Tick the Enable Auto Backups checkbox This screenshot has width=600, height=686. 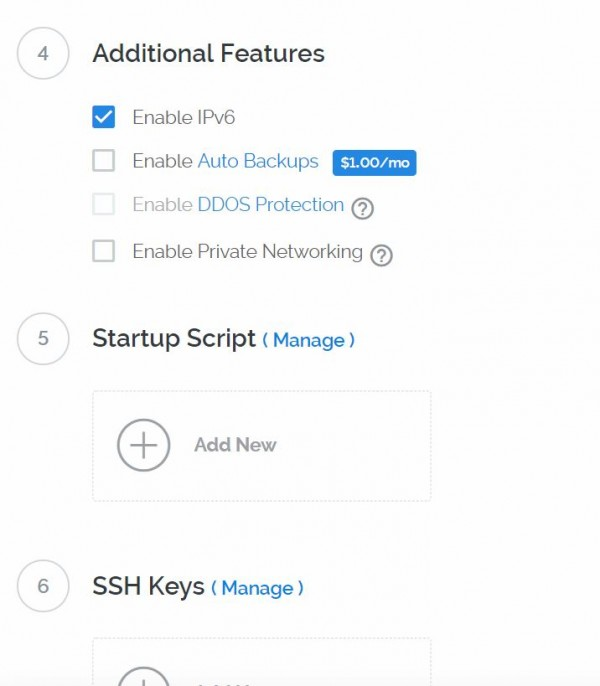[x=103, y=160]
